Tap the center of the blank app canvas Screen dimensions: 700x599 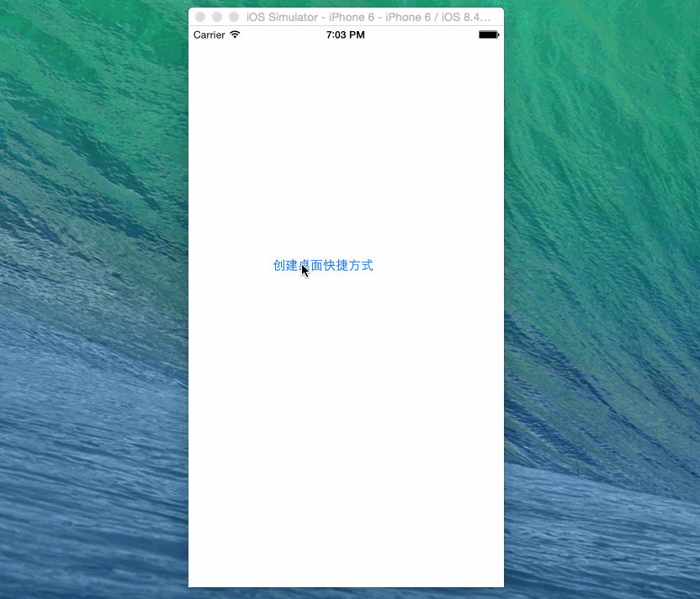coord(346,337)
